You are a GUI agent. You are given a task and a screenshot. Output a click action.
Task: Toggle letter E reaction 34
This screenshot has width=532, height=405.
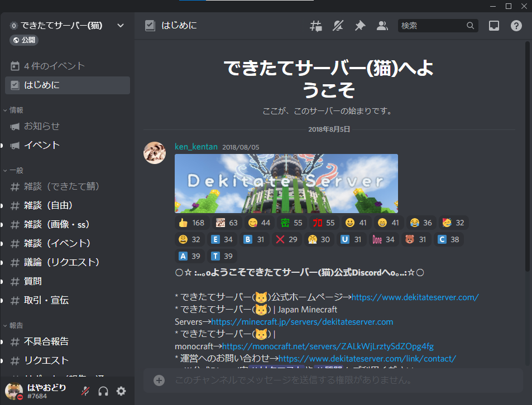tap(222, 240)
